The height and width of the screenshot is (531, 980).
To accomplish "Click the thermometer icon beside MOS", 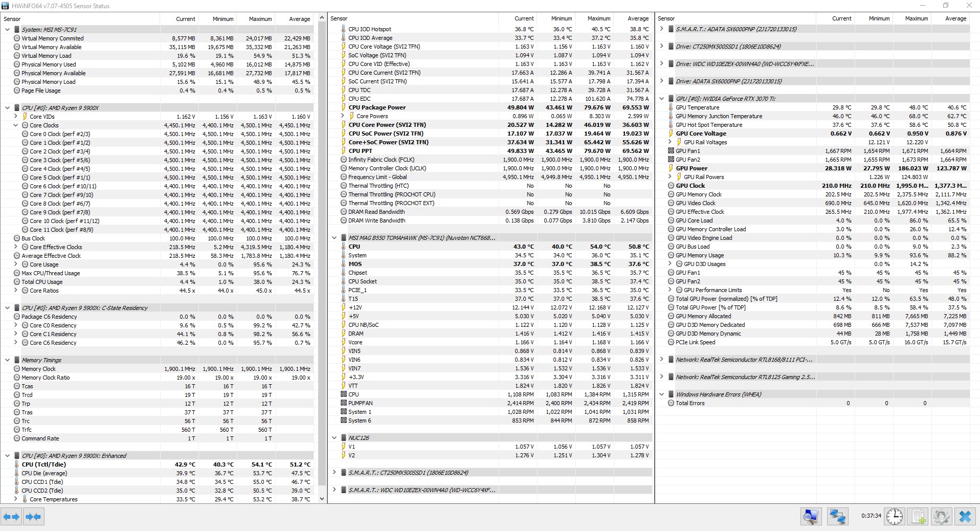I will coord(344,264).
